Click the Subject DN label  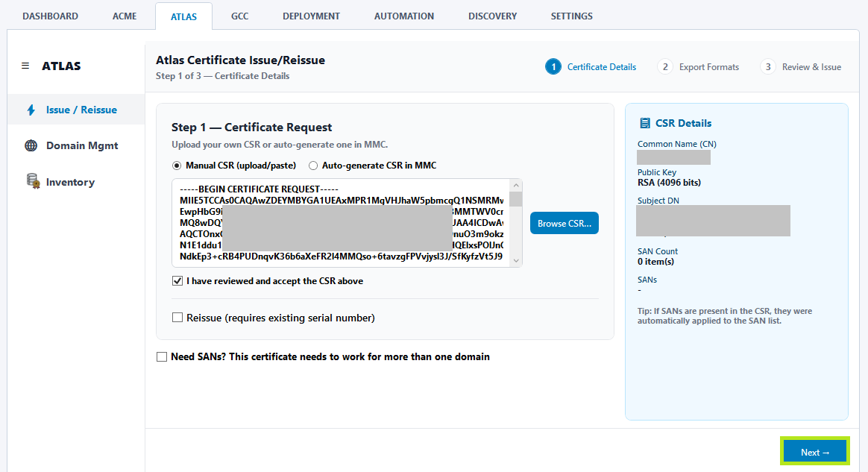658,201
